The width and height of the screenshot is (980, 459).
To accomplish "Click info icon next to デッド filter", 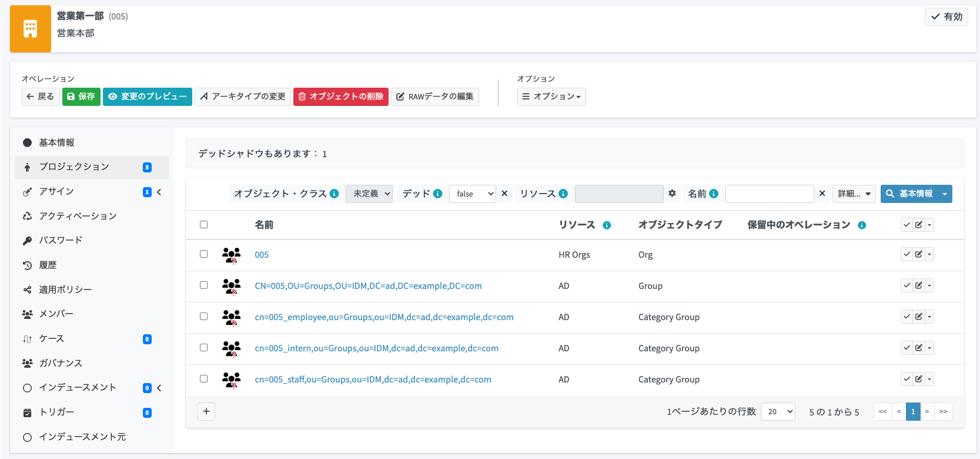I will click(x=437, y=194).
